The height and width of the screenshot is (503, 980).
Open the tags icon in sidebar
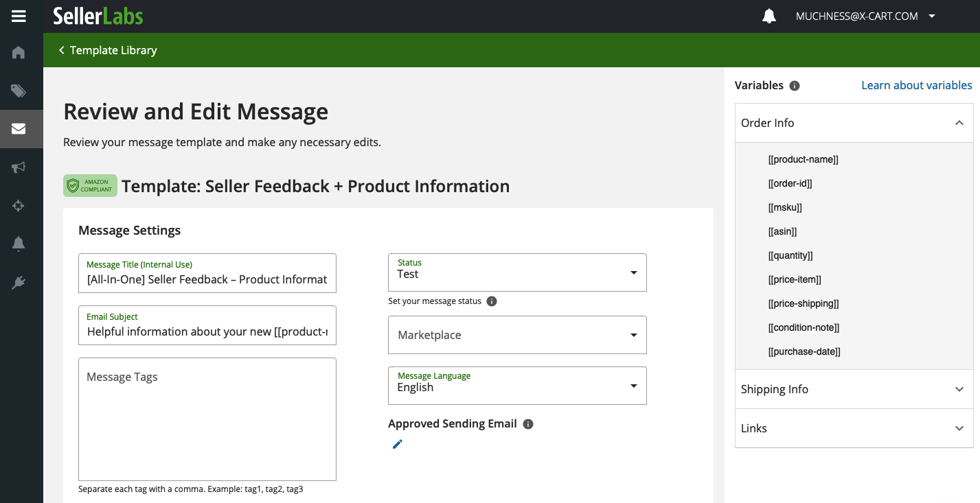19,91
